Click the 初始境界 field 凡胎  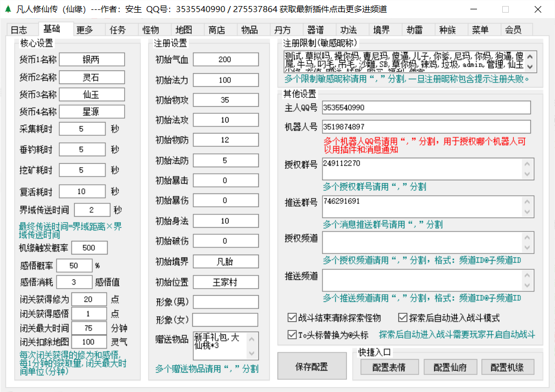[x=225, y=262]
